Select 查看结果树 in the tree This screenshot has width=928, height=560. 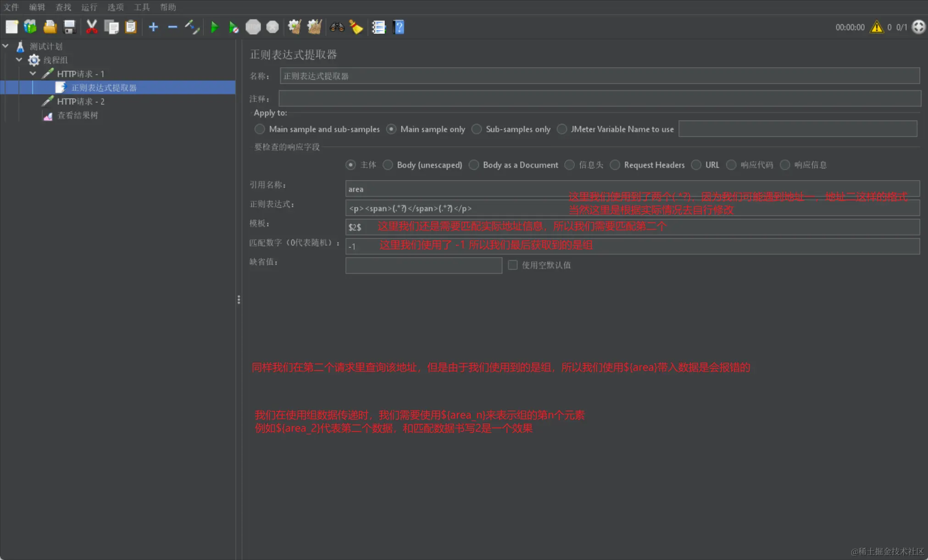coord(77,115)
